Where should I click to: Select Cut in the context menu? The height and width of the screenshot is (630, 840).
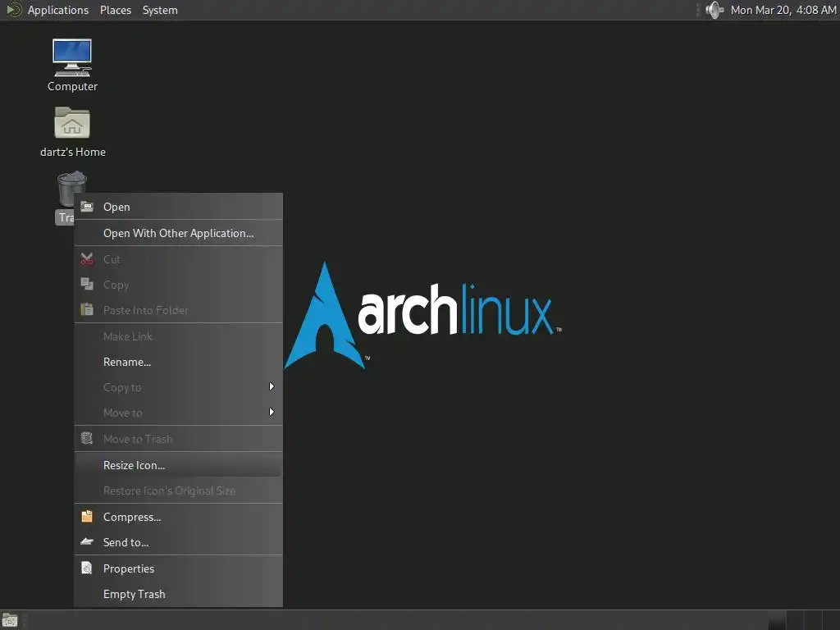[178, 259]
